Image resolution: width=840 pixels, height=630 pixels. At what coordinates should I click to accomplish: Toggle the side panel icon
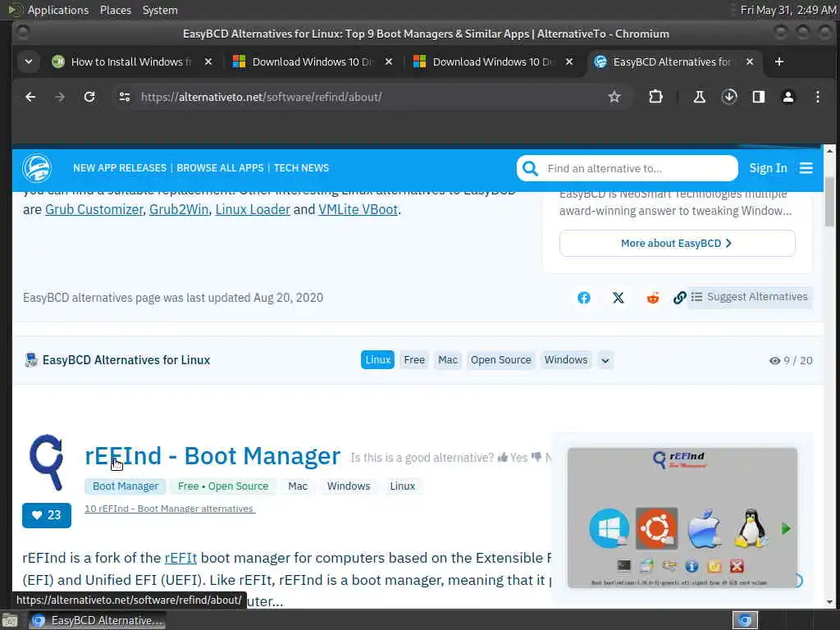(759, 97)
